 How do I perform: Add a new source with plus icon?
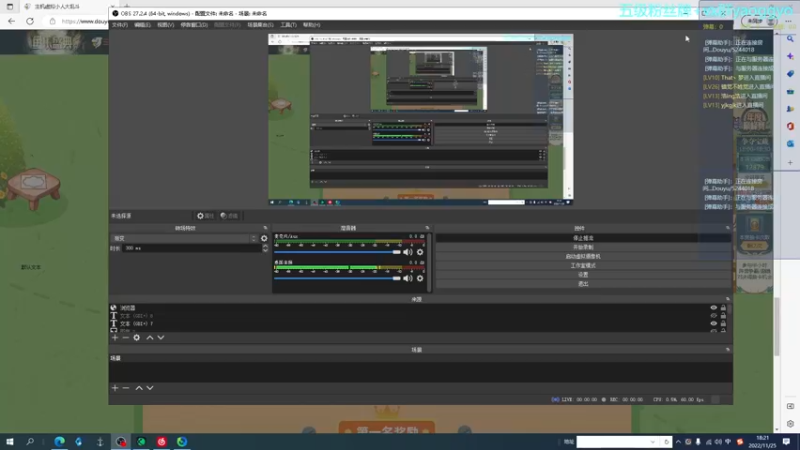click(115, 337)
